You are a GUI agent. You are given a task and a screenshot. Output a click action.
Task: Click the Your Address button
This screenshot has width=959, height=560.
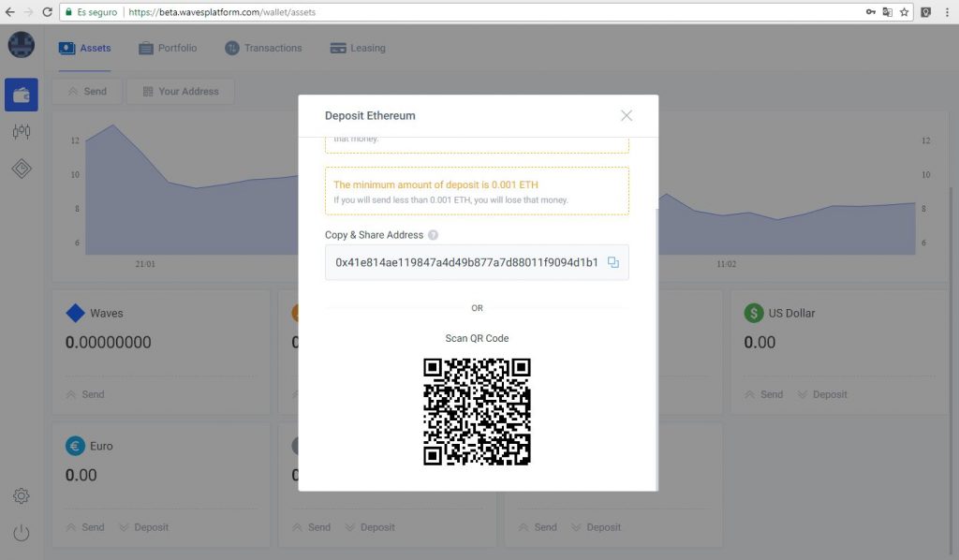tap(181, 91)
